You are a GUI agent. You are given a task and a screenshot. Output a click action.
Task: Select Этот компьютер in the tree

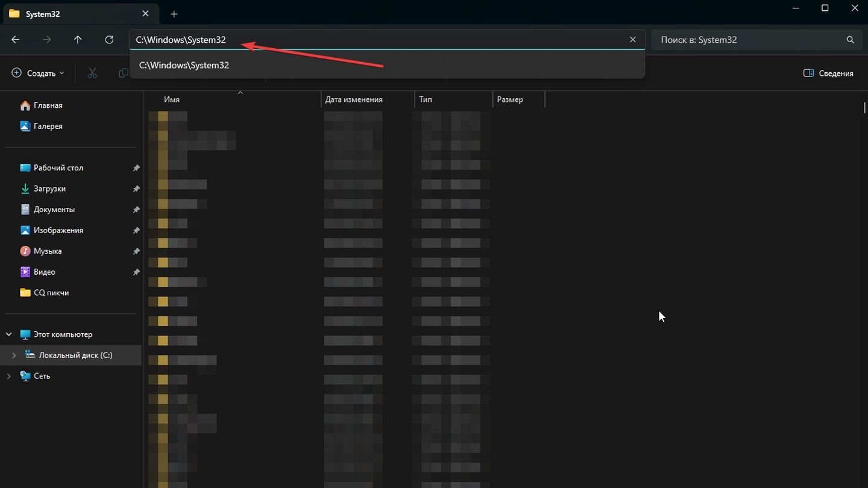[63, 334]
